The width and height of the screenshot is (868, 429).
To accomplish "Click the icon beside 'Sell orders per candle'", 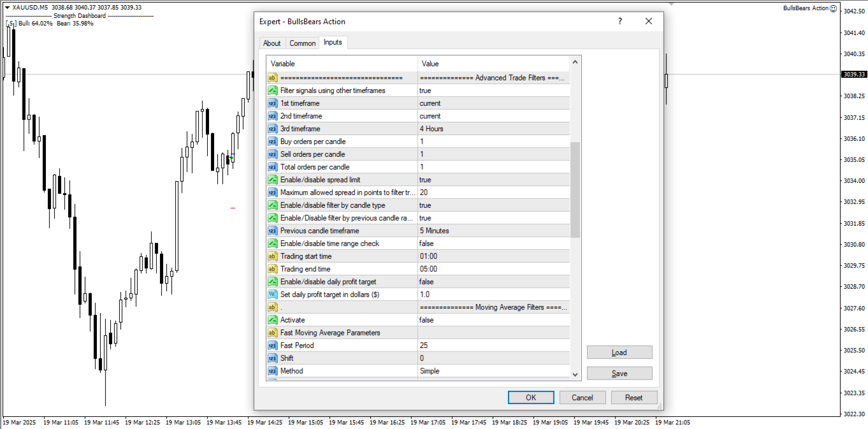I will pos(272,154).
